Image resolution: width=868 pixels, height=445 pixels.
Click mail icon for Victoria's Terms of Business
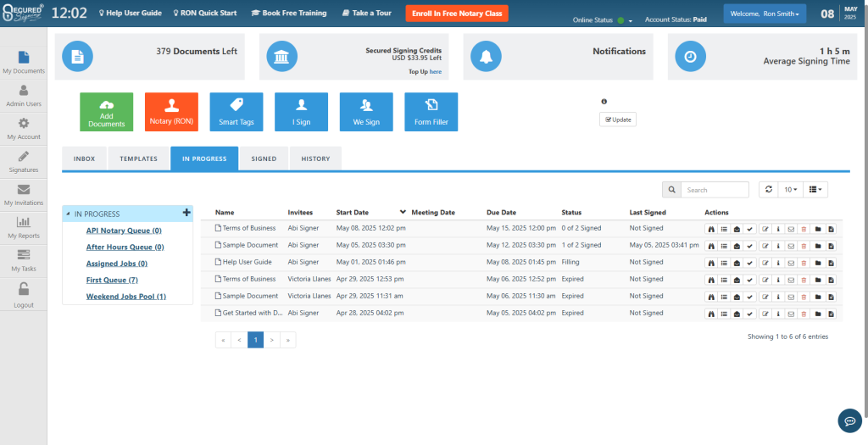point(791,280)
